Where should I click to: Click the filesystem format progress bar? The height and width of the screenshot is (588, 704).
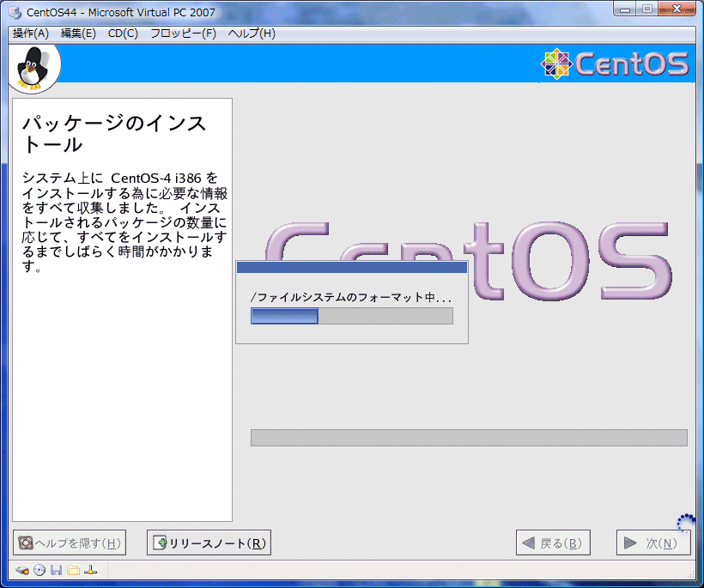[x=351, y=316]
